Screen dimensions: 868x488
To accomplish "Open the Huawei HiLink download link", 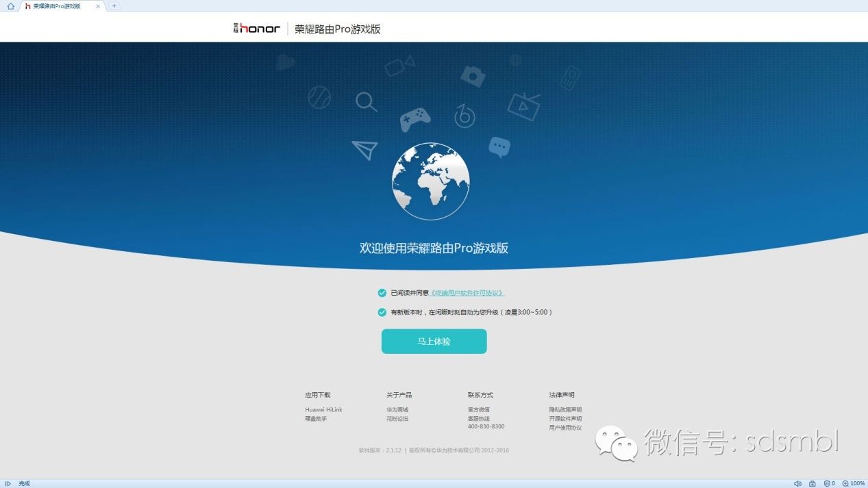I will [323, 410].
